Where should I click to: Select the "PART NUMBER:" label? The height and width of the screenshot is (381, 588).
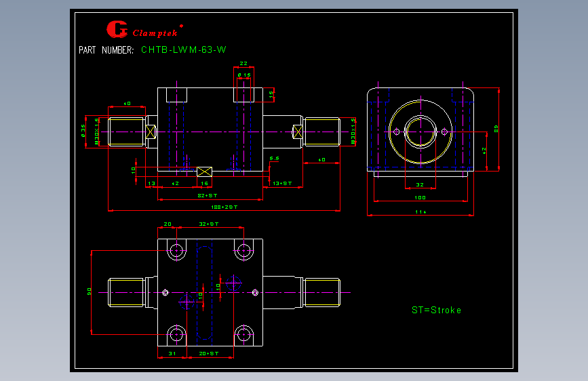tap(106, 50)
